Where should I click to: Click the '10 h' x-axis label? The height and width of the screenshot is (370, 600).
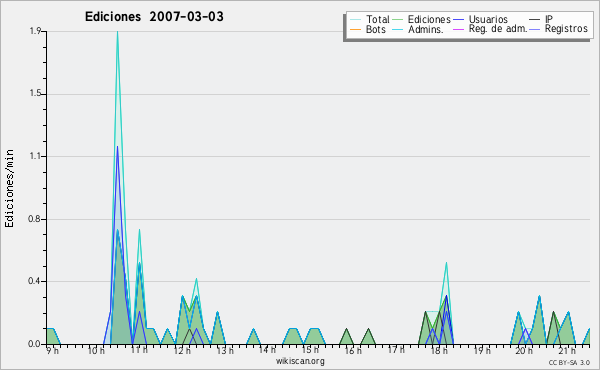(x=96, y=350)
